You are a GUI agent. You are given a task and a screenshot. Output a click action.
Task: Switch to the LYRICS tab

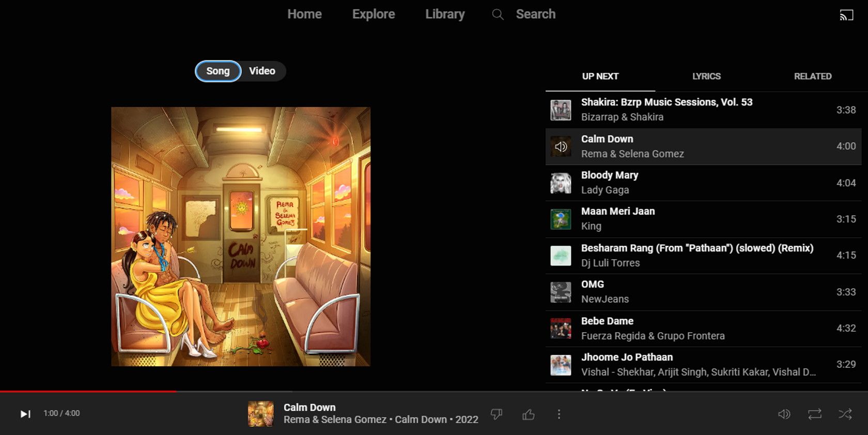(x=706, y=76)
